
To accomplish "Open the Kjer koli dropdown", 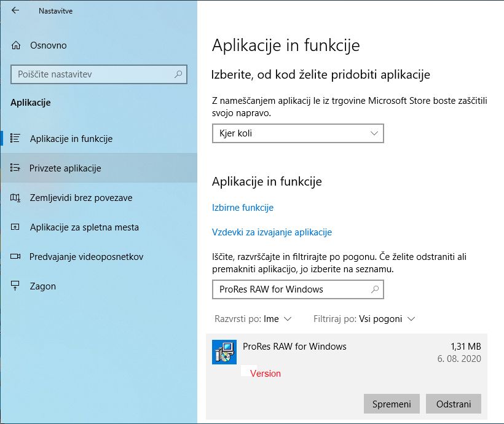I will pyautogui.click(x=297, y=133).
